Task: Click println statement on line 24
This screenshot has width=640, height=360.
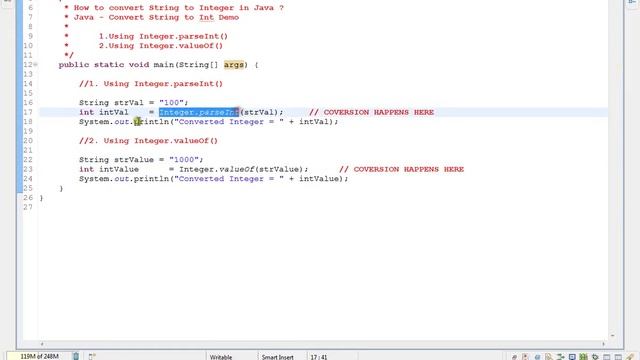Action: pyautogui.click(x=213, y=179)
